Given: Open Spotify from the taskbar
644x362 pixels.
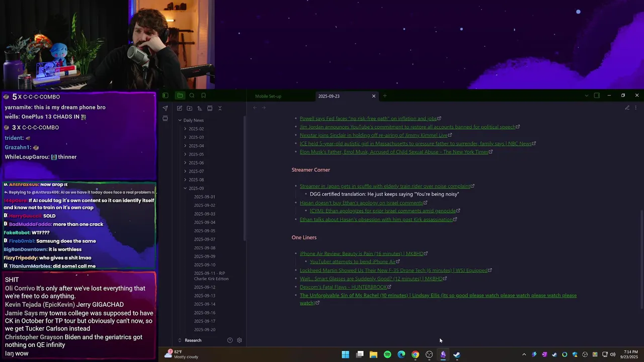Looking at the screenshot, I should (387, 354).
